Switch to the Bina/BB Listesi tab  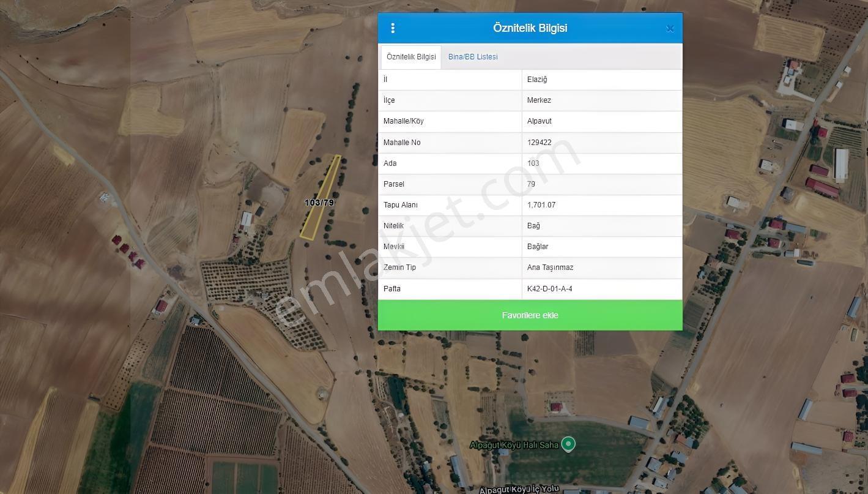click(x=473, y=57)
